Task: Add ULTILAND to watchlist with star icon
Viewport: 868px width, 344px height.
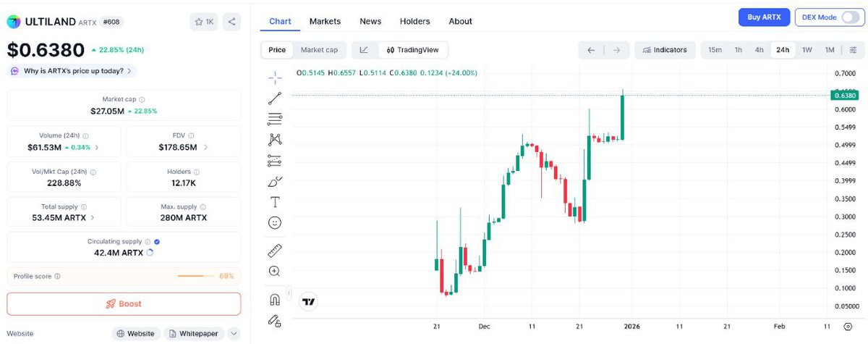Action: 204,22
